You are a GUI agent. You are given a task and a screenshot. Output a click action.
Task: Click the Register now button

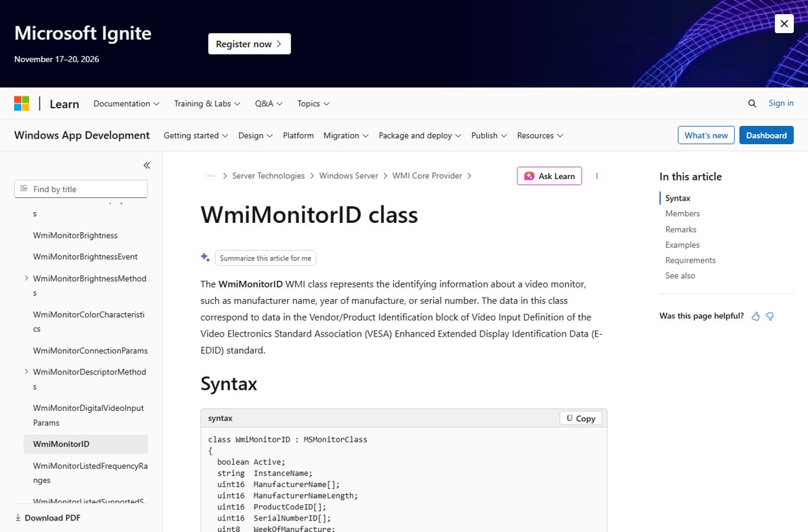click(249, 44)
